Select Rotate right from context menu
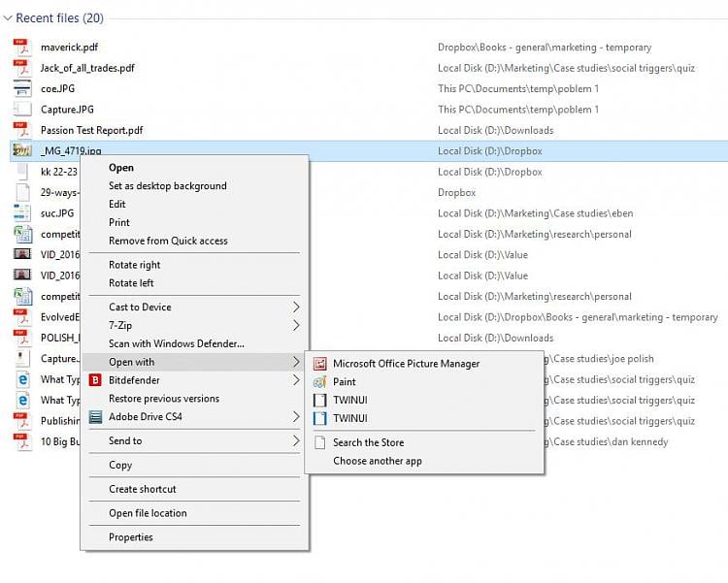 click(134, 265)
